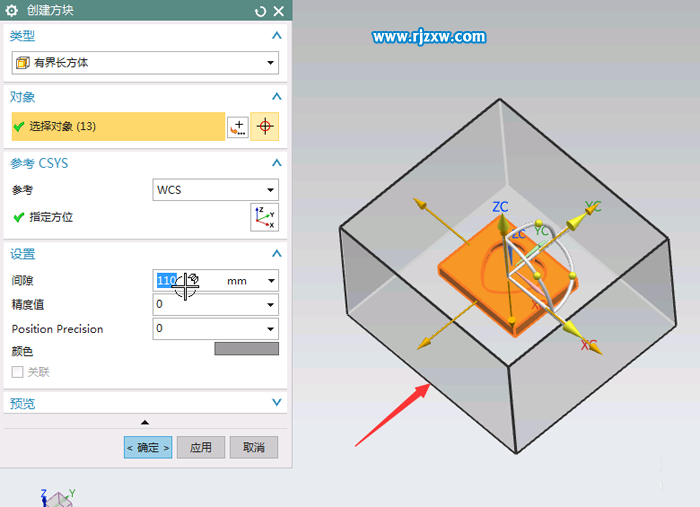Open the 间隙 mm options dropdown arrow
Image resolution: width=700 pixels, height=507 pixels.
point(271,281)
